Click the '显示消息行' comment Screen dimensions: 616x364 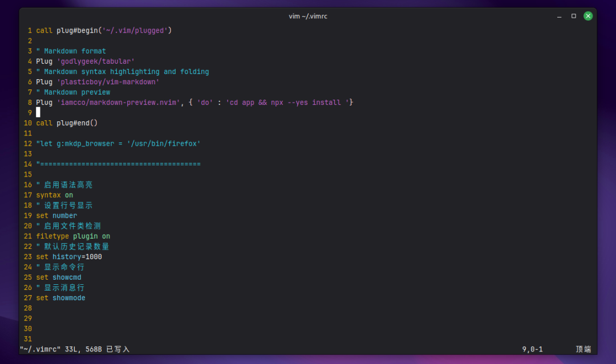click(64, 288)
